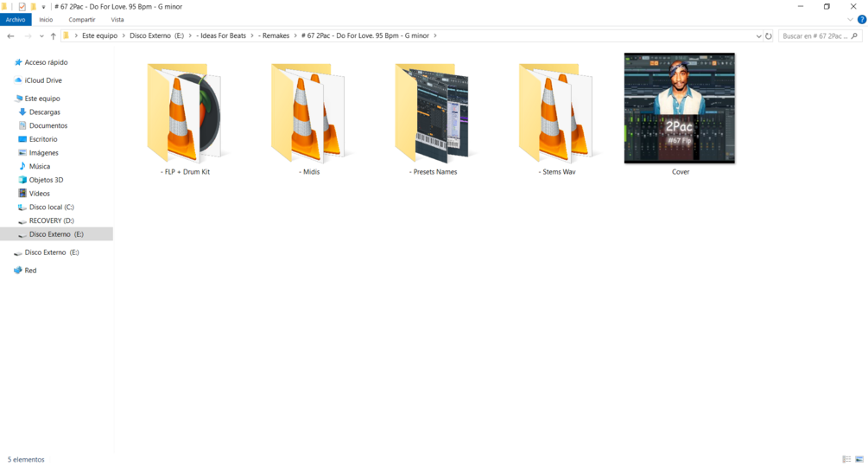
Task: Click the '- Presets Names' folder name label
Action: pyautogui.click(x=433, y=172)
